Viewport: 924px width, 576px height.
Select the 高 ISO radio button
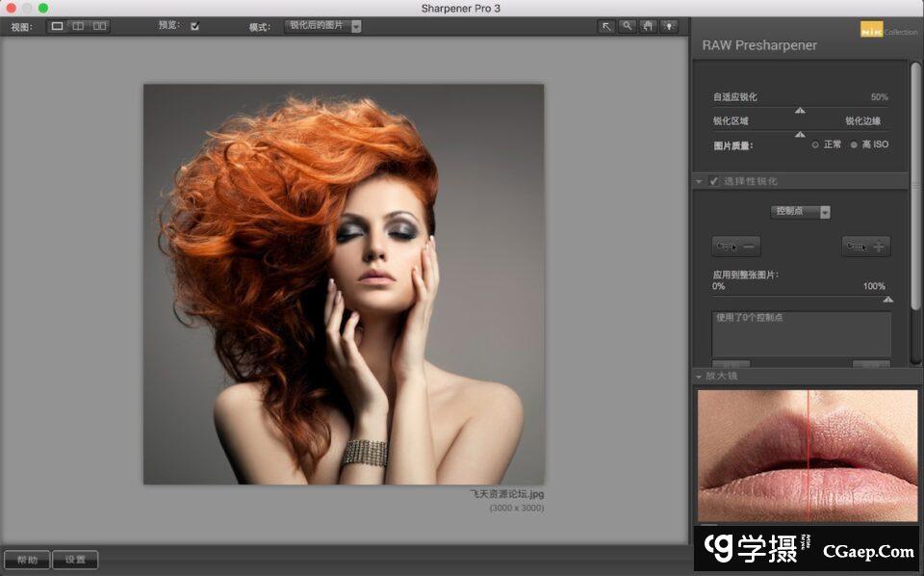pos(854,144)
